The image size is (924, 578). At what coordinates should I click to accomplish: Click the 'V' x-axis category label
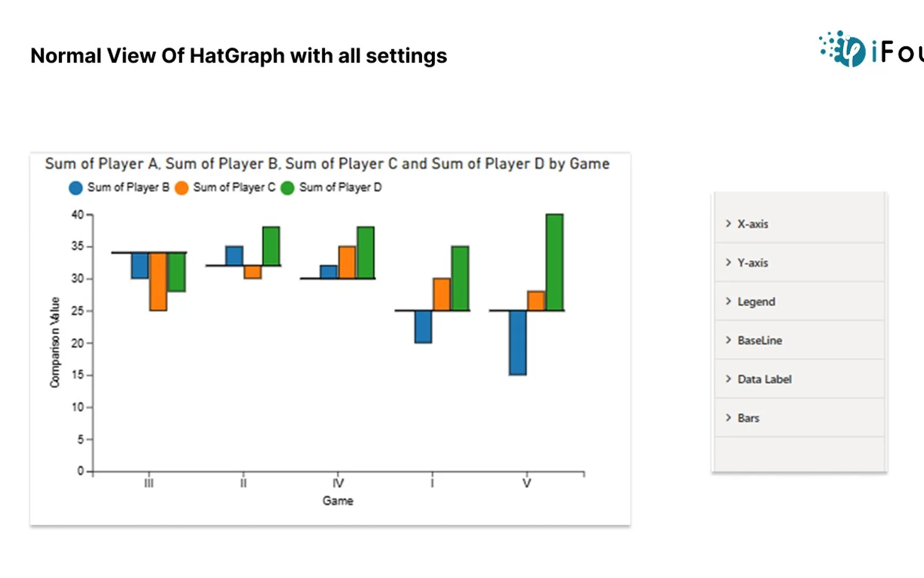coord(527,483)
